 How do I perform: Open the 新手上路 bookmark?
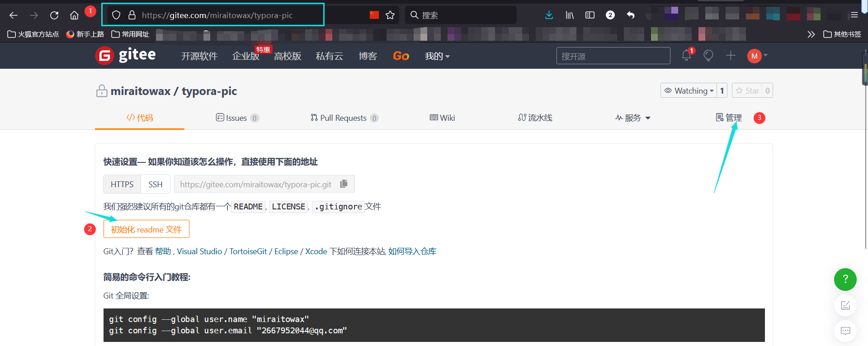85,34
